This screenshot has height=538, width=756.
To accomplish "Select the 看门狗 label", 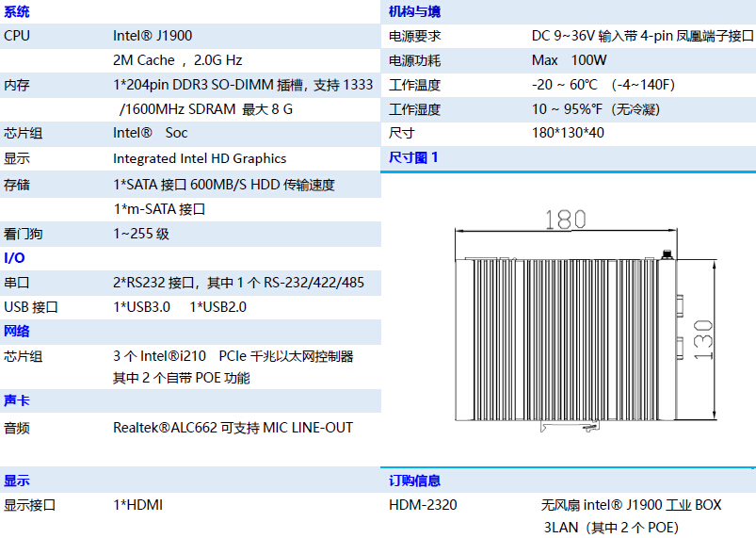I will pos(24,234).
